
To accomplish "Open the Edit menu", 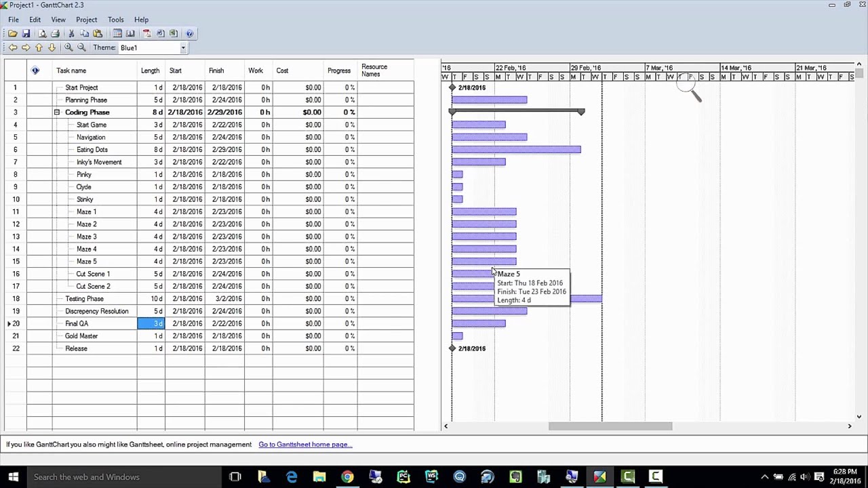I will pyautogui.click(x=35, y=20).
